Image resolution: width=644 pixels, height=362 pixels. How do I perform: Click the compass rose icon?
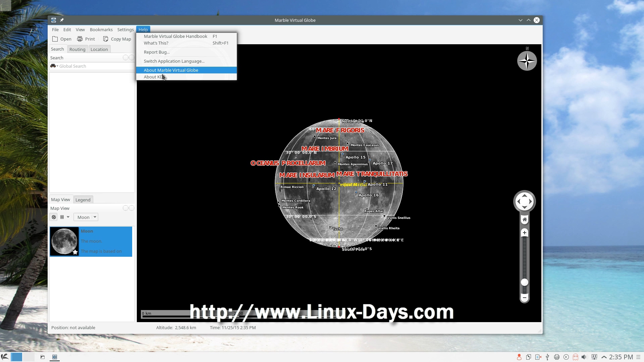(527, 61)
